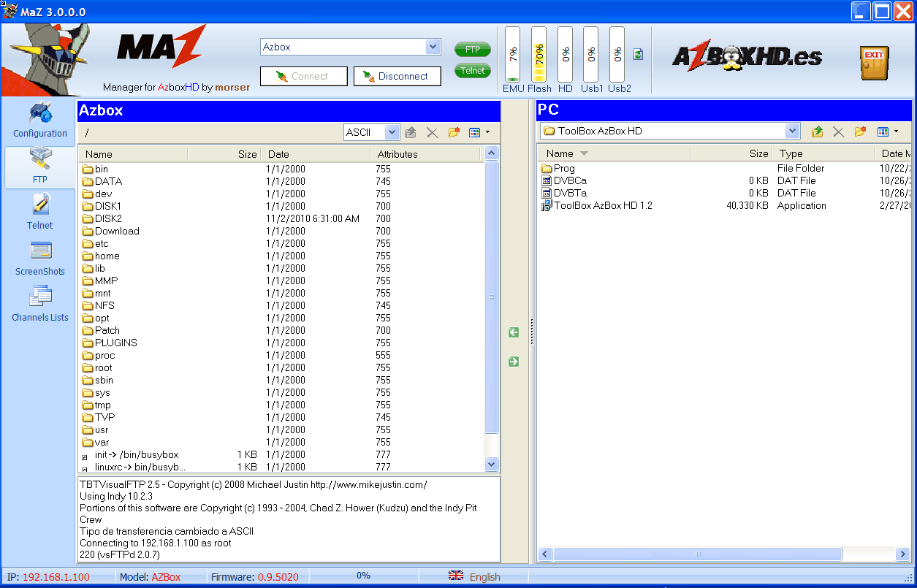This screenshot has width=917, height=588.
Task: Click the AzboxHD.es logo
Action: tap(747, 57)
